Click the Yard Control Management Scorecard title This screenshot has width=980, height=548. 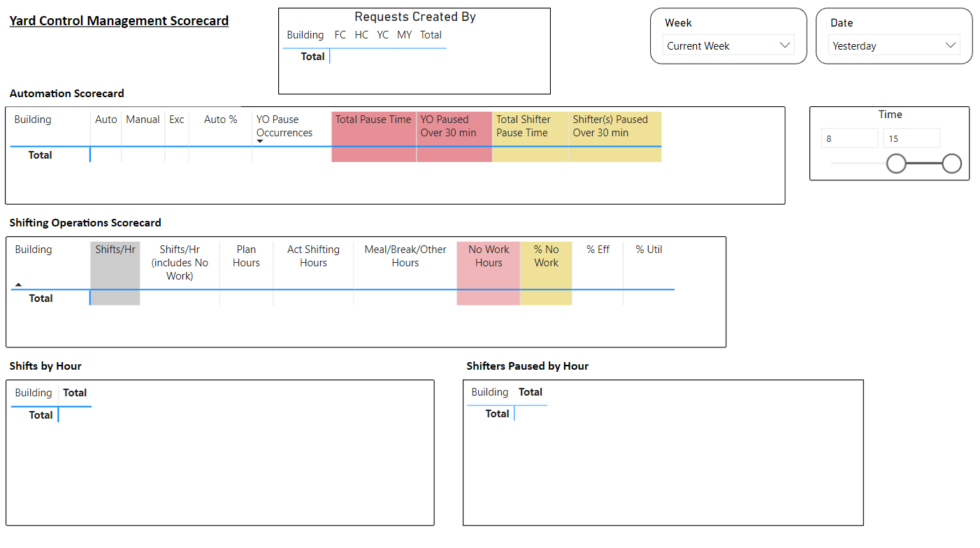[x=119, y=21]
